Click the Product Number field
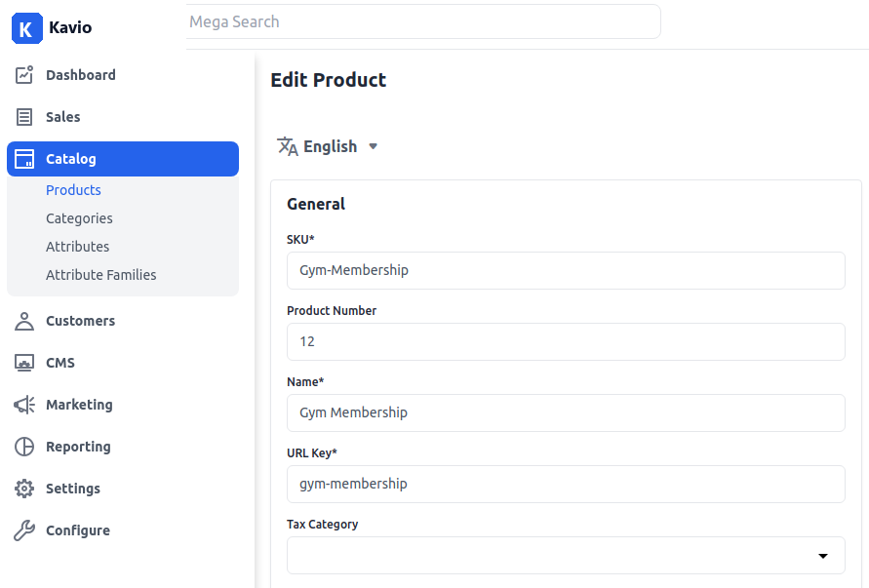 tap(566, 342)
